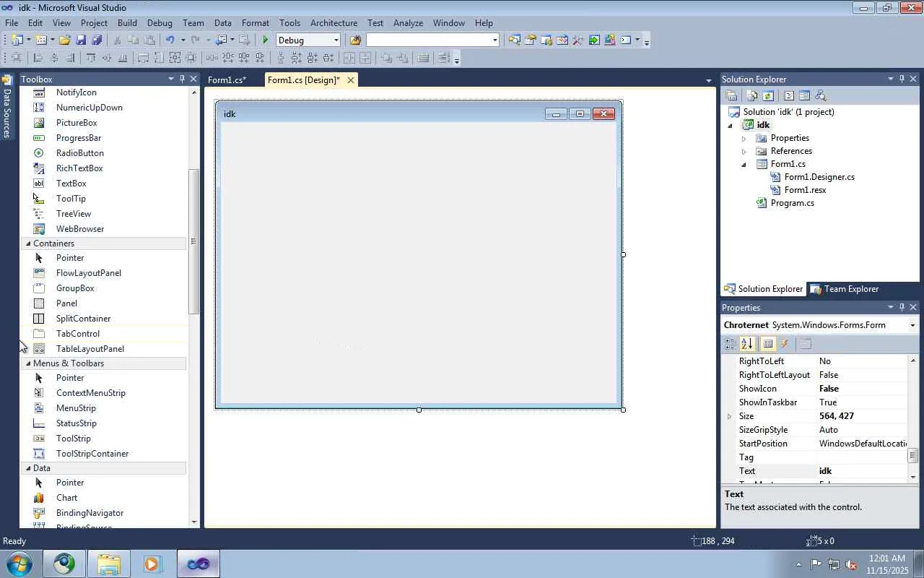Collapse the Form1.cs node in Solution Explorer
924x578 pixels.
coord(744,165)
